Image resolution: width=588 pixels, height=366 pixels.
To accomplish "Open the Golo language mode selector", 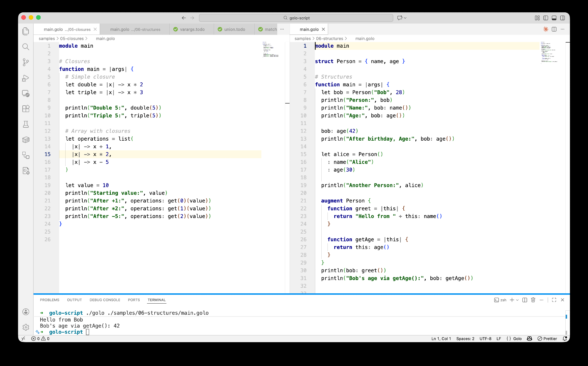I will tap(517, 339).
